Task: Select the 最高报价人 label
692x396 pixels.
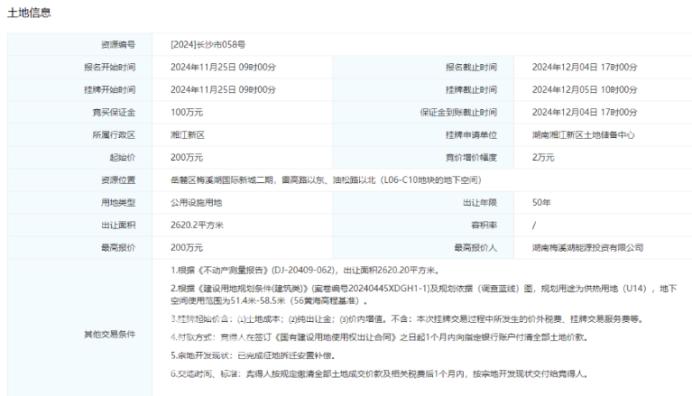Action: tap(475, 247)
